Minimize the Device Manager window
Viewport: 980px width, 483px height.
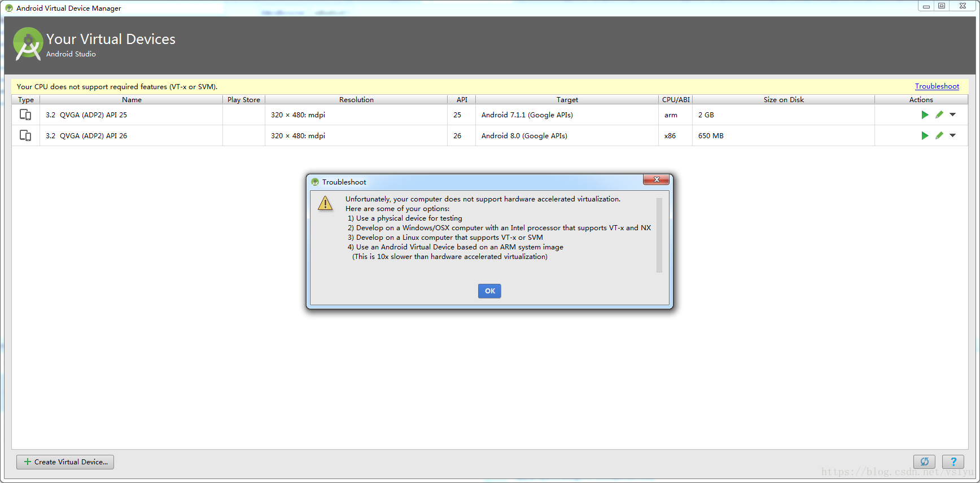tap(926, 6)
